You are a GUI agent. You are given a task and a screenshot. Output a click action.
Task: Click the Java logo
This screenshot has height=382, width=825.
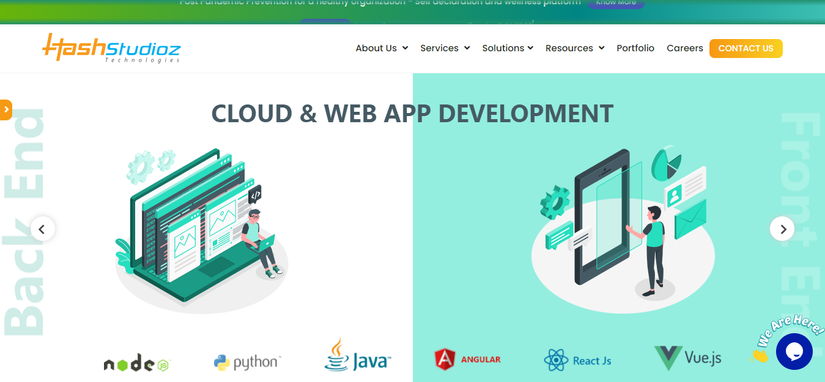pyautogui.click(x=358, y=355)
